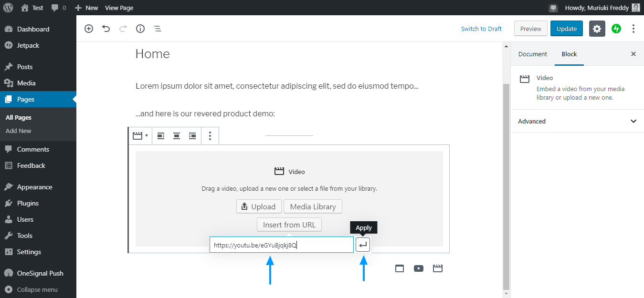Select the YouTube block shortcut icon
The height and width of the screenshot is (298, 644).
point(419,268)
